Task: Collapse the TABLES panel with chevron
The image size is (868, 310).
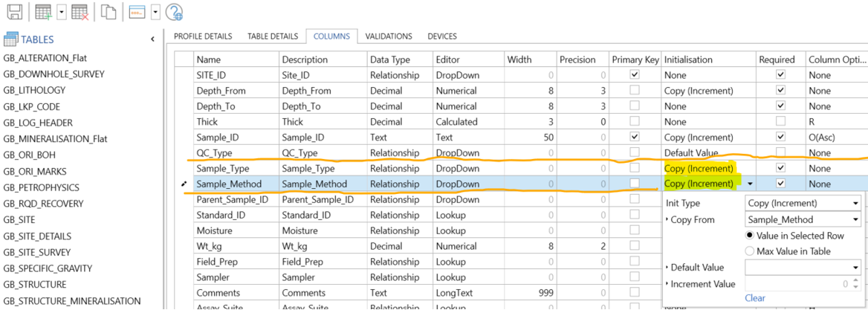Action: tap(152, 39)
